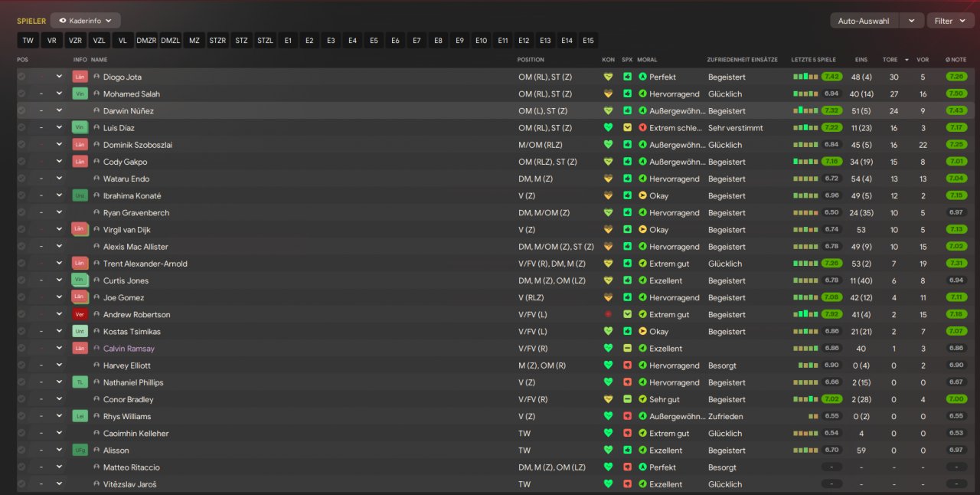This screenshot has height=495, width=980.
Task: Click Luis Díaz's yellow match sharpness icon
Action: (x=627, y=128)
